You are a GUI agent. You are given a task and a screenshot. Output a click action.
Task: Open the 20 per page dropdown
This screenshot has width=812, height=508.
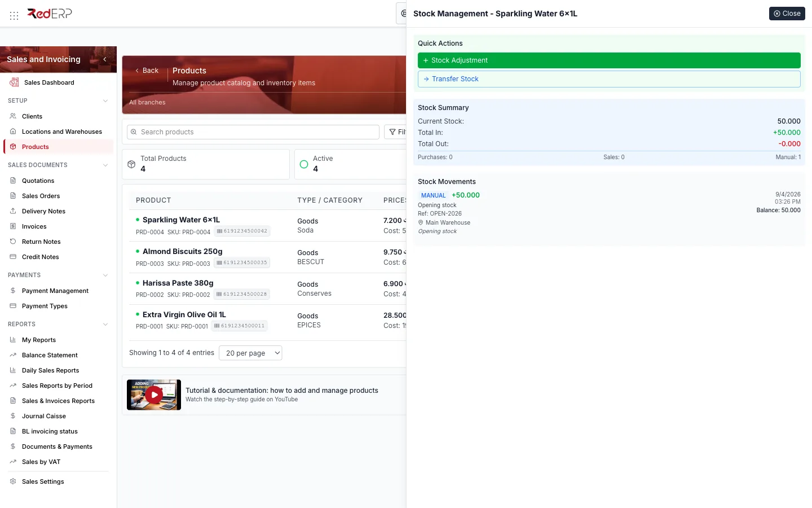[250, 353]
